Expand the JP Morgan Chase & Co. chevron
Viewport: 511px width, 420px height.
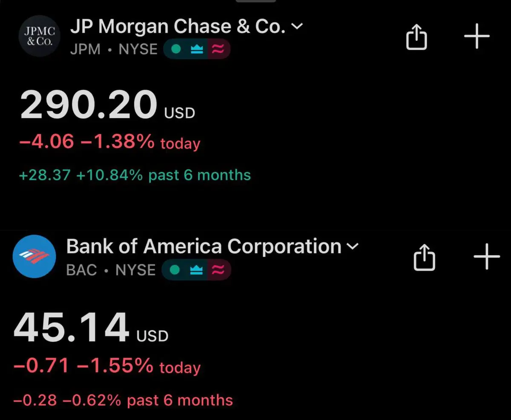(296, 26)
